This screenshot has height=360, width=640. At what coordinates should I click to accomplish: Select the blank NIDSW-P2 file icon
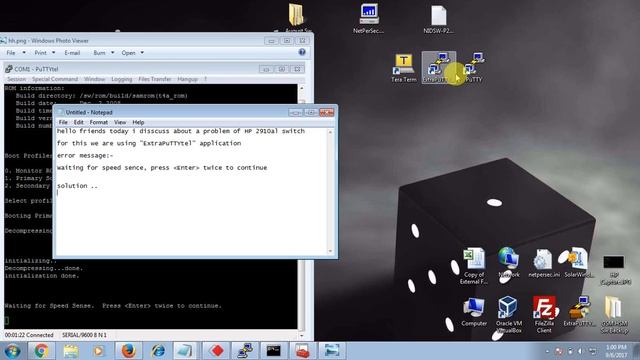[438, 19]
